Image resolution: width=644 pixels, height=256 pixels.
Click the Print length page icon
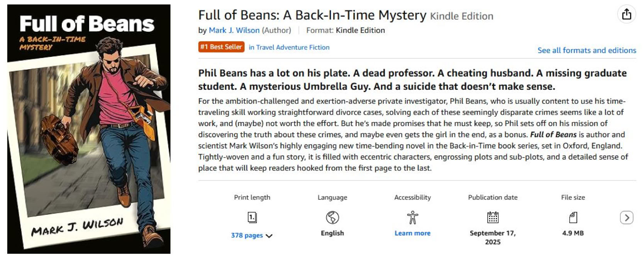[x=252, y=217]
